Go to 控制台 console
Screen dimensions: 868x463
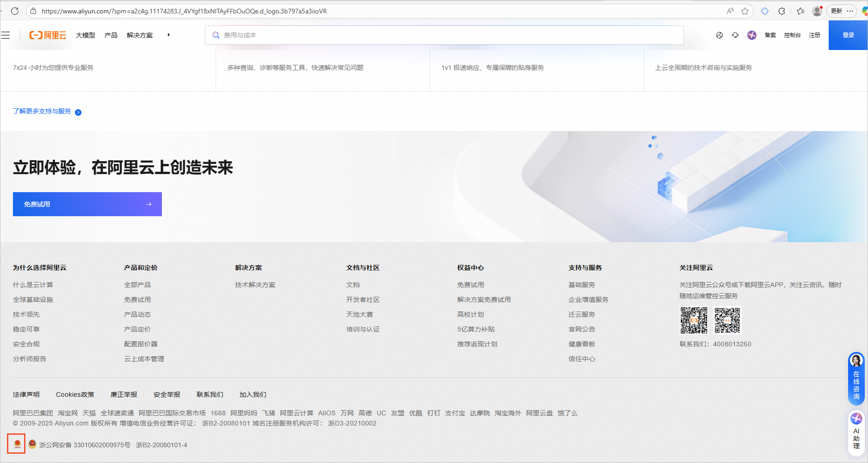793,35
